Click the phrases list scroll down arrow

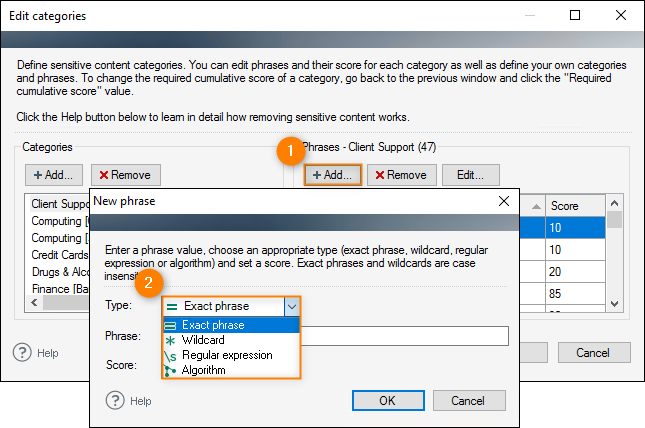coord(615,304)
